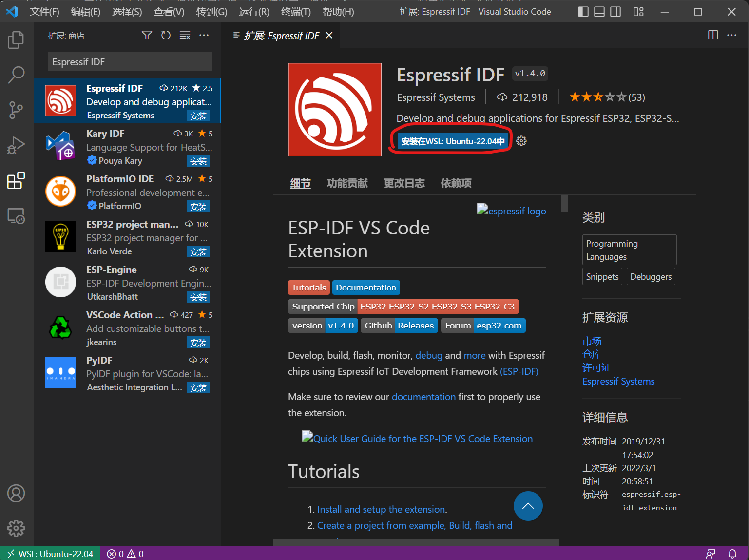The image size is (749, 560).
Task: Open the 查看(V) menu
Action: pos(169,12)
